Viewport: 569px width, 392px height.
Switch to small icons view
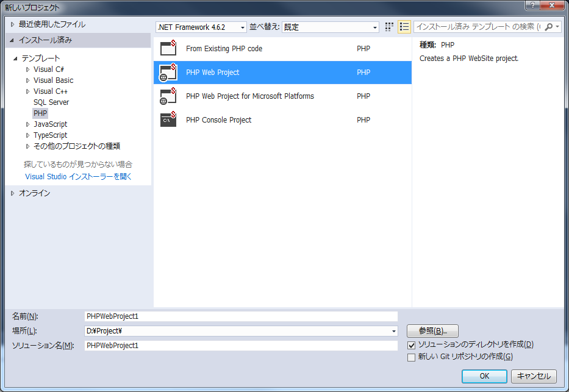389,27
